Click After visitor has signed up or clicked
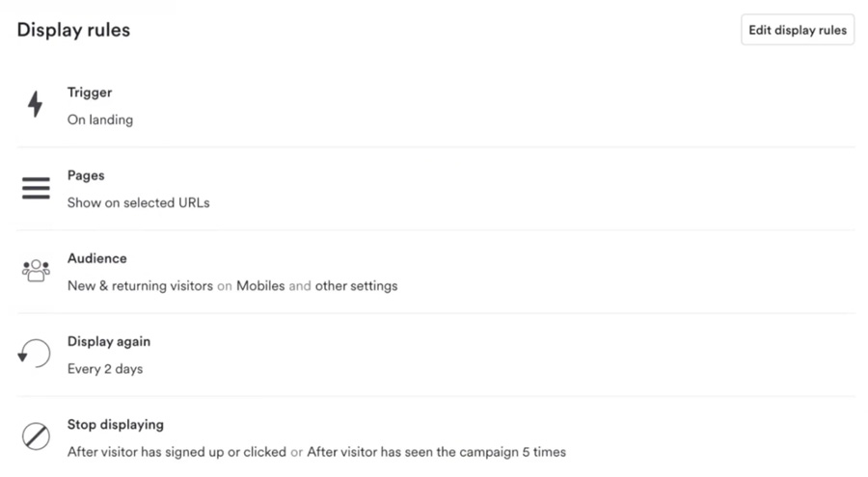The image size is (868, 477). click(x=176, y=452)
